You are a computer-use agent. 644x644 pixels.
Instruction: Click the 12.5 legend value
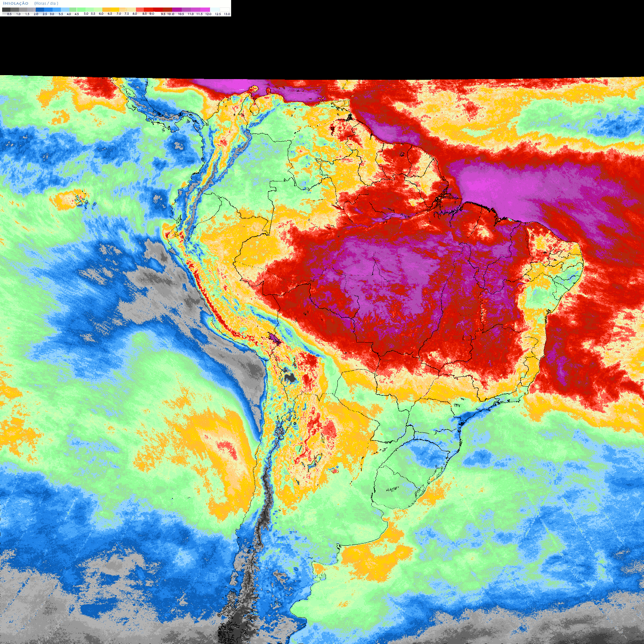coord(218,14)
